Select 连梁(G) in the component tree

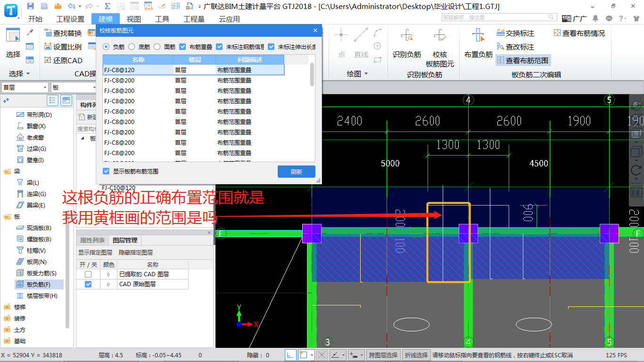(31, 194)
